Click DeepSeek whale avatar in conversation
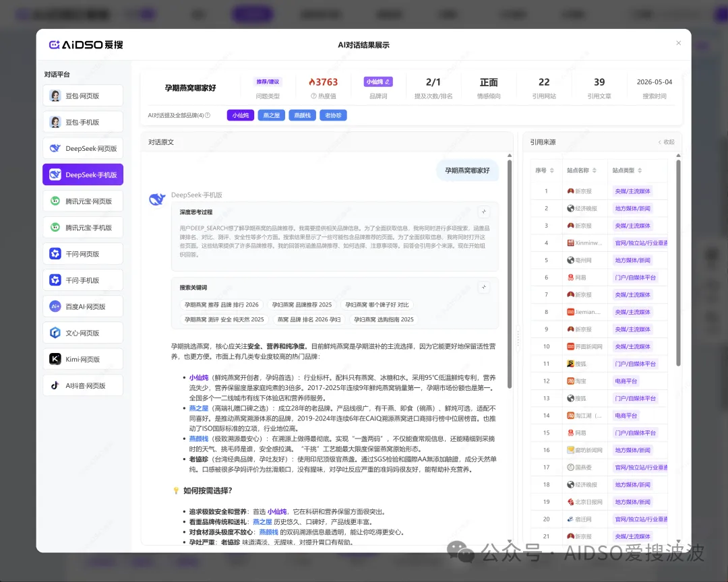This screenshot has width=728, height=582. click(157, 199)
